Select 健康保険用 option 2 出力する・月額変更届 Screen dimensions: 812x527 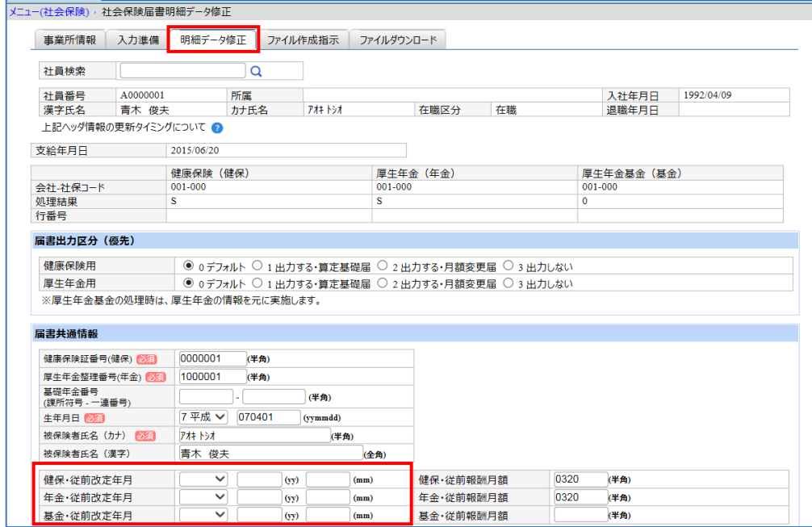[x=382, y=266]
